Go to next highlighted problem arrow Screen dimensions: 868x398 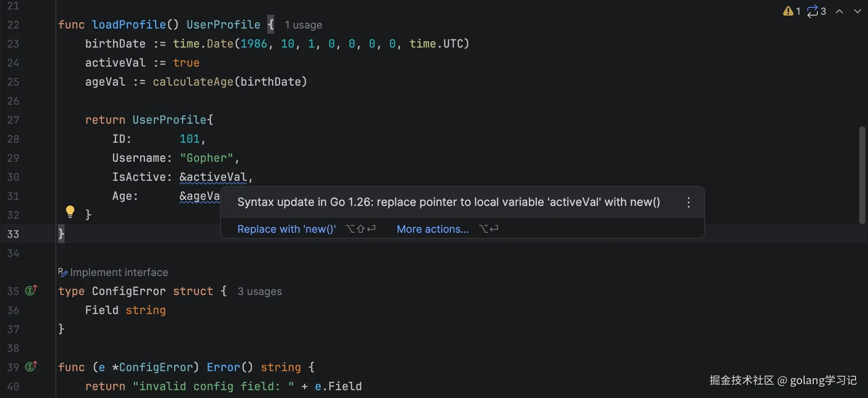click(858, 11)
